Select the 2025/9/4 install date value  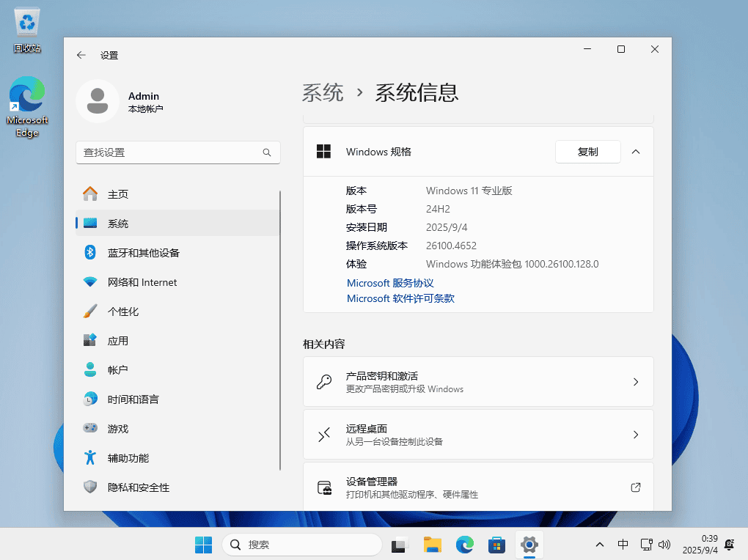tap(447, 227)
